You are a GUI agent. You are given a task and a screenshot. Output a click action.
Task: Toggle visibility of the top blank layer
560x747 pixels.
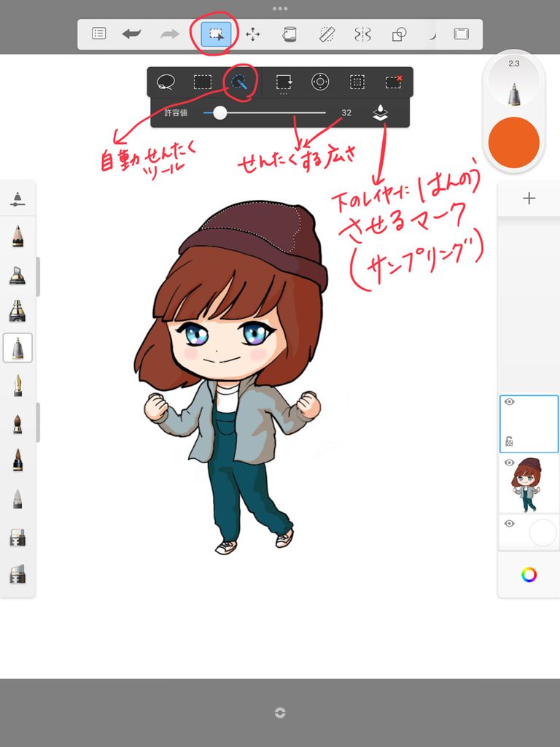click(510, 402)
